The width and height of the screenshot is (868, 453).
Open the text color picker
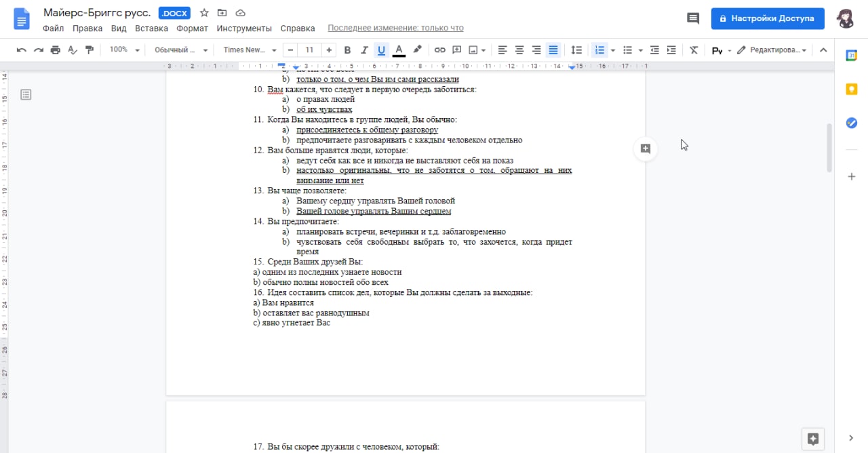point(399,50)
